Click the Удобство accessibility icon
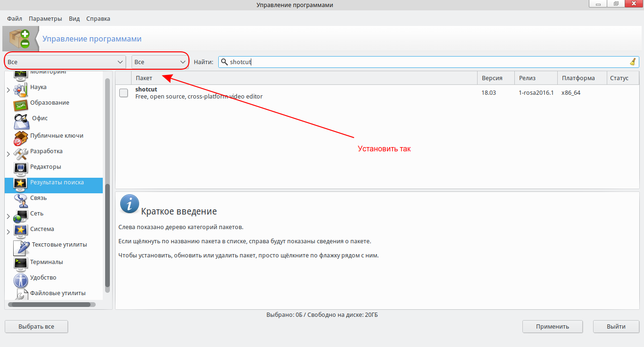Screen dimensions: 644x347 pos(20,280)
